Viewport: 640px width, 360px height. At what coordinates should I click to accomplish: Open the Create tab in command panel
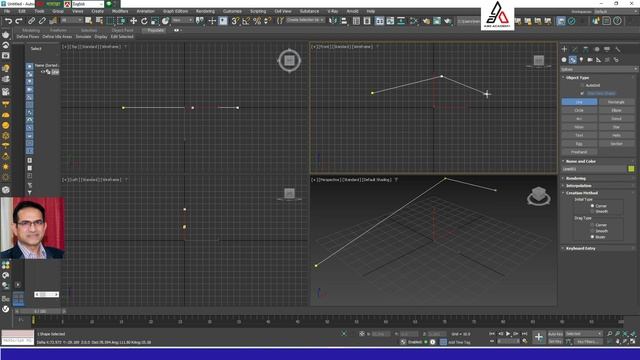click(564, 49)
